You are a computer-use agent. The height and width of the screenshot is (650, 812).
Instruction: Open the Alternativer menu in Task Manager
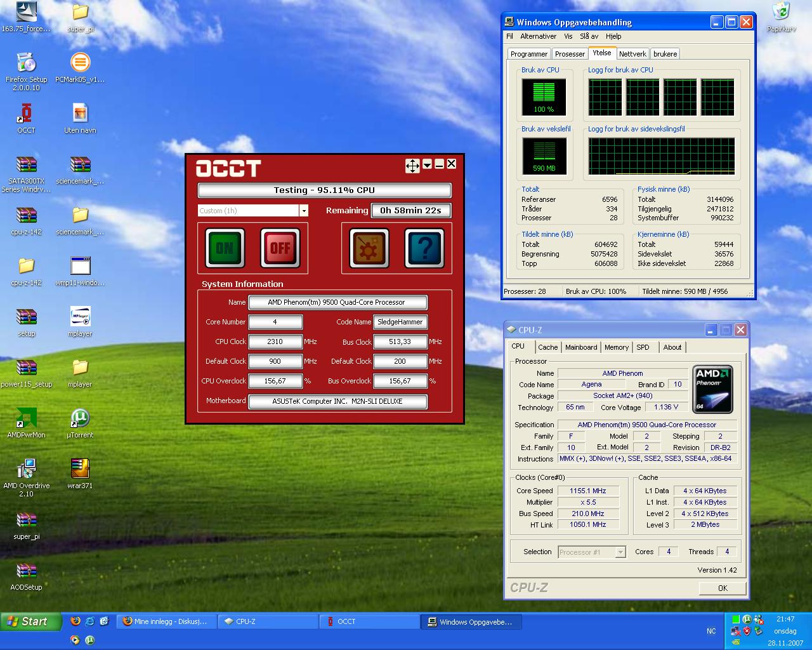pyautogui.click(x=538, y=36)
